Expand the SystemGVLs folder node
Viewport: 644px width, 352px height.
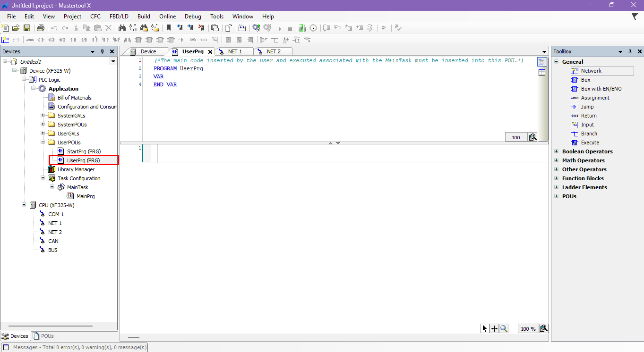[43, 116]
